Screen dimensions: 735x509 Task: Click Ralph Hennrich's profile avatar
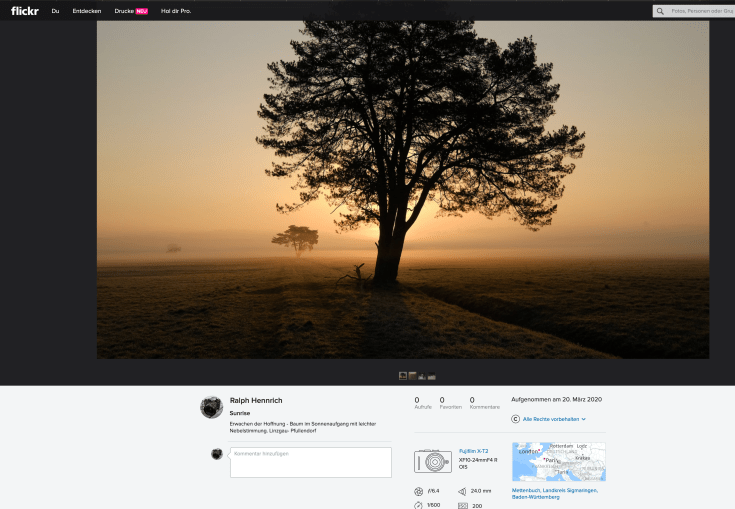pyautogui.click(x=211, y=407)
